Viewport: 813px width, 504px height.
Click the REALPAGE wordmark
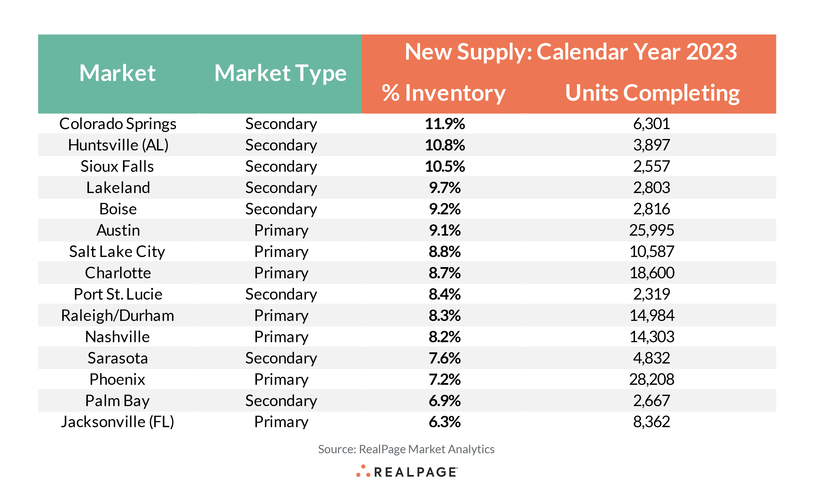click(x=415, y=472)
